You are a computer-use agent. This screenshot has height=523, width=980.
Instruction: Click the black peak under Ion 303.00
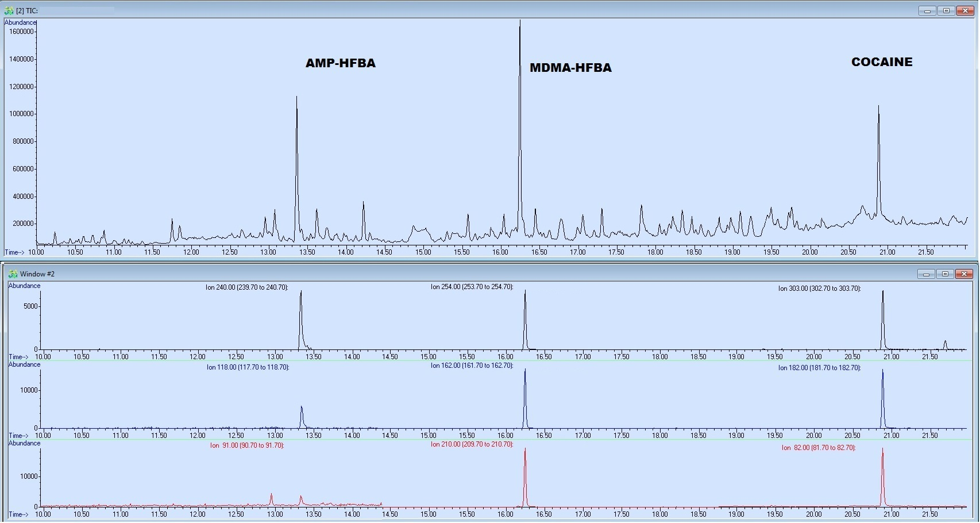tap(883, 320)
